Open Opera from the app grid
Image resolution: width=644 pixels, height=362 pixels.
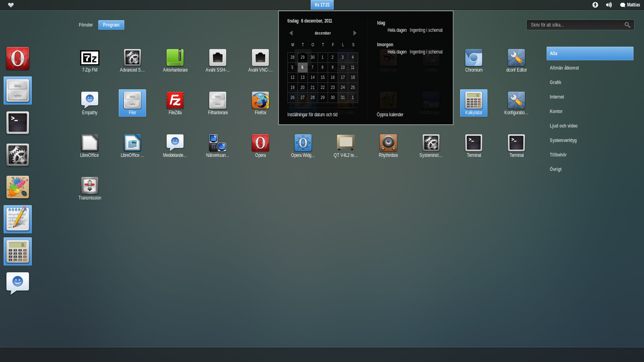point(260,143)
